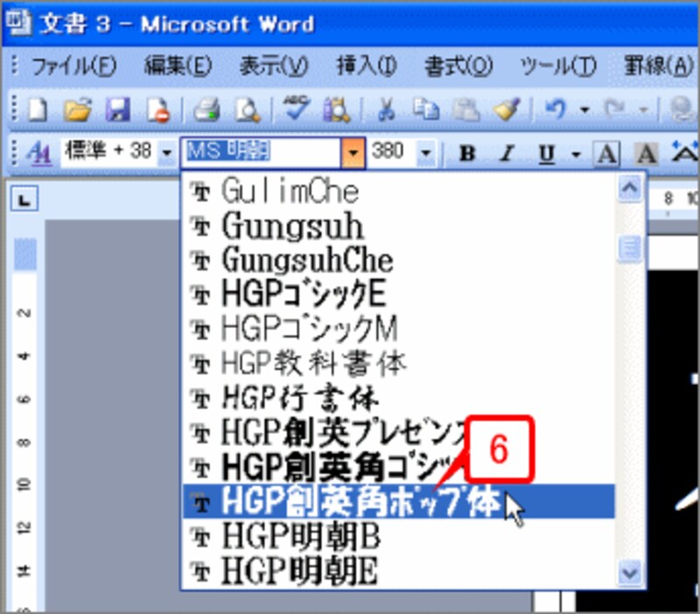Expand the 標準+38 style dropdown

(166, 152)
